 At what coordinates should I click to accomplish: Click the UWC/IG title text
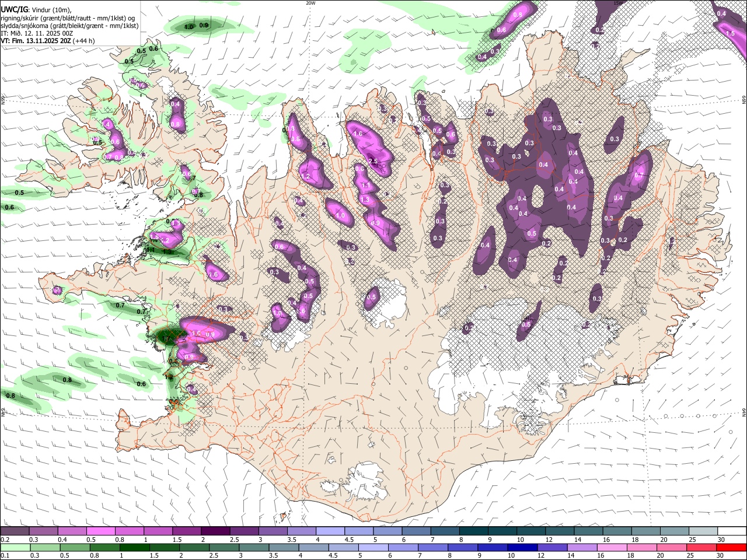[14, 9]
